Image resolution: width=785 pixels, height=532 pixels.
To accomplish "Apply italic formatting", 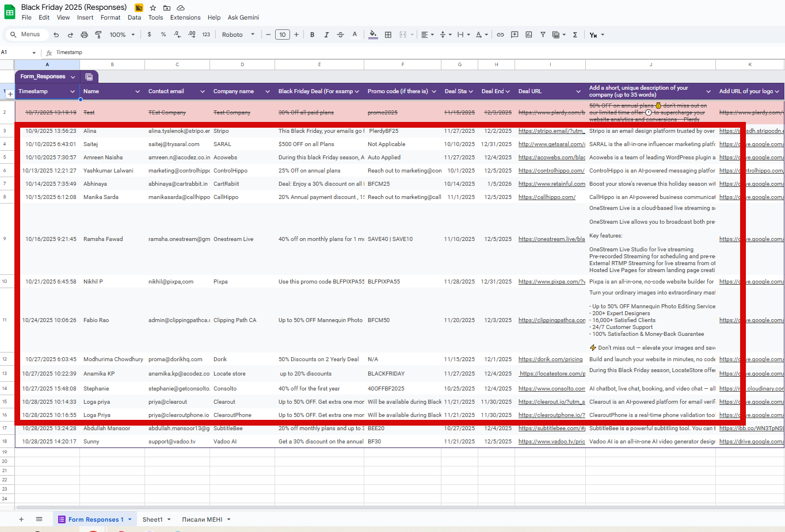I will point(326,35).
